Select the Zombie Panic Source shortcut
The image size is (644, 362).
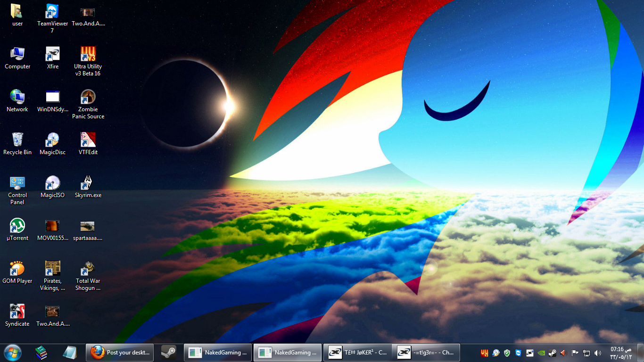point(88,104)
